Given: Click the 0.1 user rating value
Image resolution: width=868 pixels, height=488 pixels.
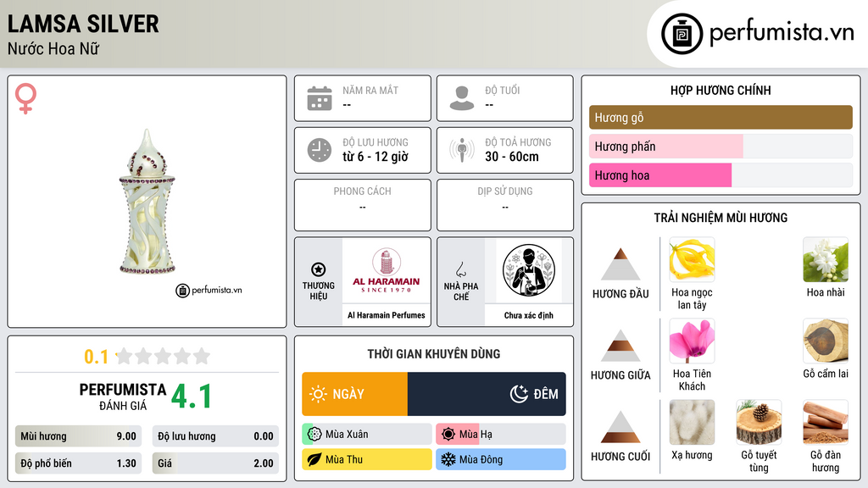Looking at the screenshot, I should (x=97, y=357).
